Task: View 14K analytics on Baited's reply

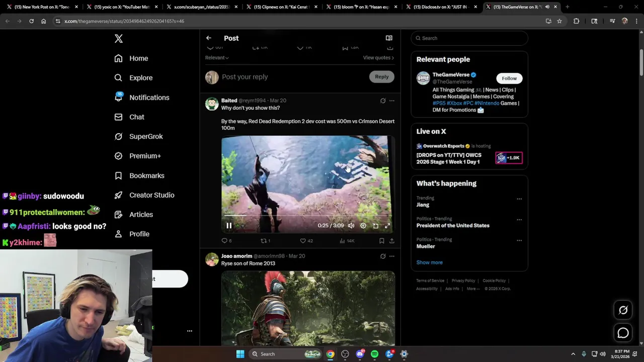Action: tap(347, 241)
